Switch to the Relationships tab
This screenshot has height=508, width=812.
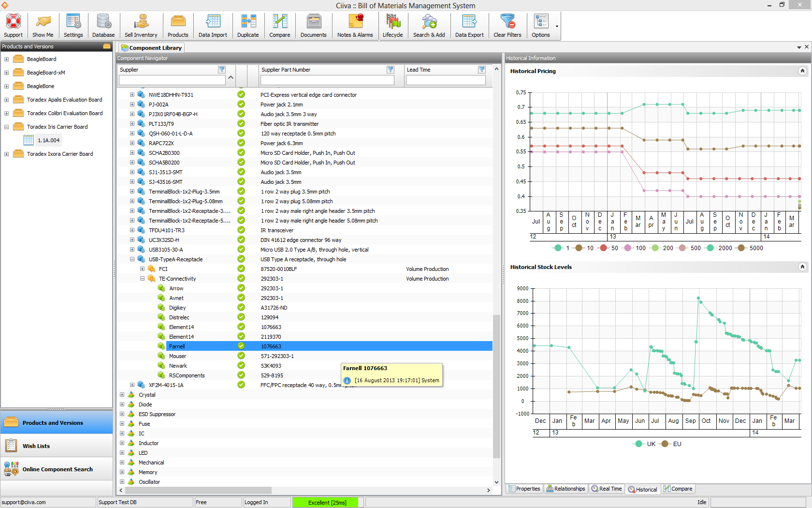tap(565, 489)
